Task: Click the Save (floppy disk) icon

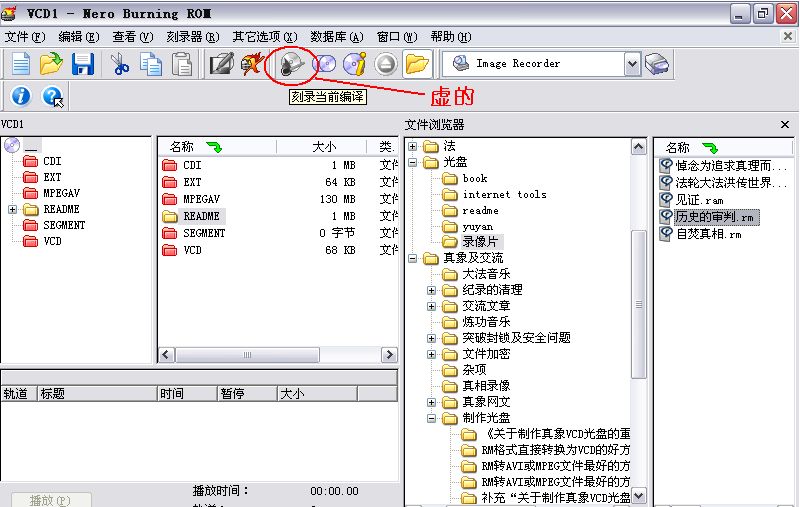Action: [82, 64]
